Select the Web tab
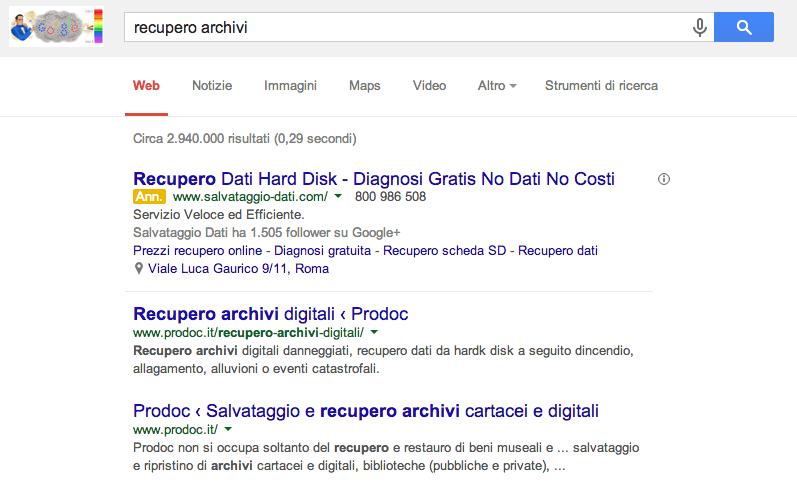This screenshot has width=797, height=497. click(x=146, y=85)
